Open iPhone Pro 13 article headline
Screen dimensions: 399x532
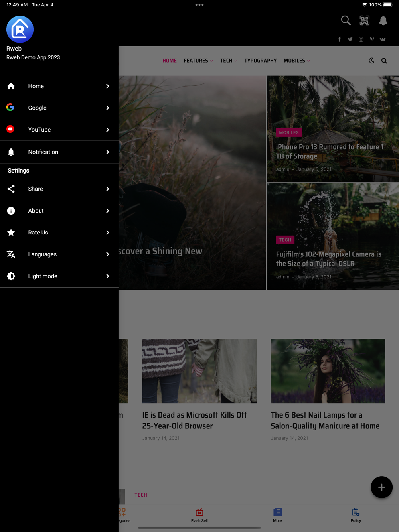(330, 152)
